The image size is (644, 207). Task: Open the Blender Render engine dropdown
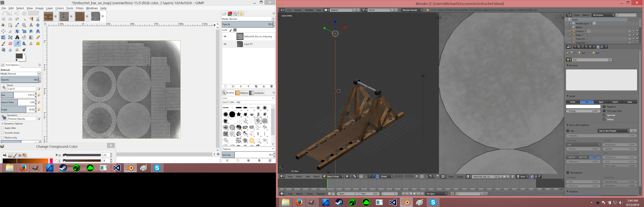(411, 10)
